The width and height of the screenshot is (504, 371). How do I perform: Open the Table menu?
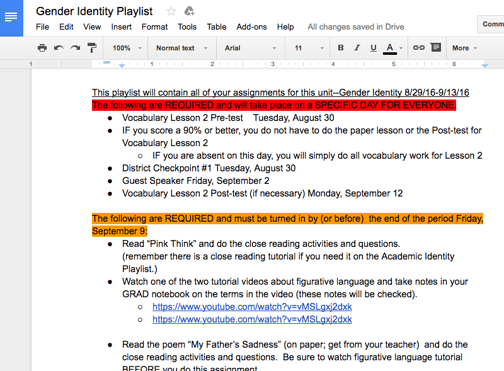(x=216, y=27)
